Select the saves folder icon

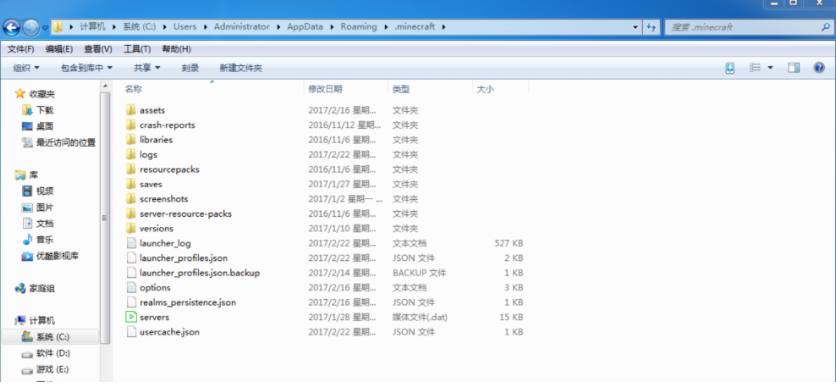point(131,184)
